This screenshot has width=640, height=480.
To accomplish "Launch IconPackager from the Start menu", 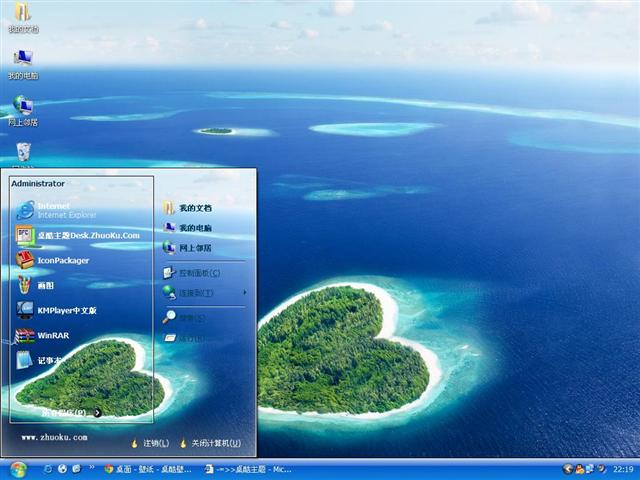I will point(53,260).
